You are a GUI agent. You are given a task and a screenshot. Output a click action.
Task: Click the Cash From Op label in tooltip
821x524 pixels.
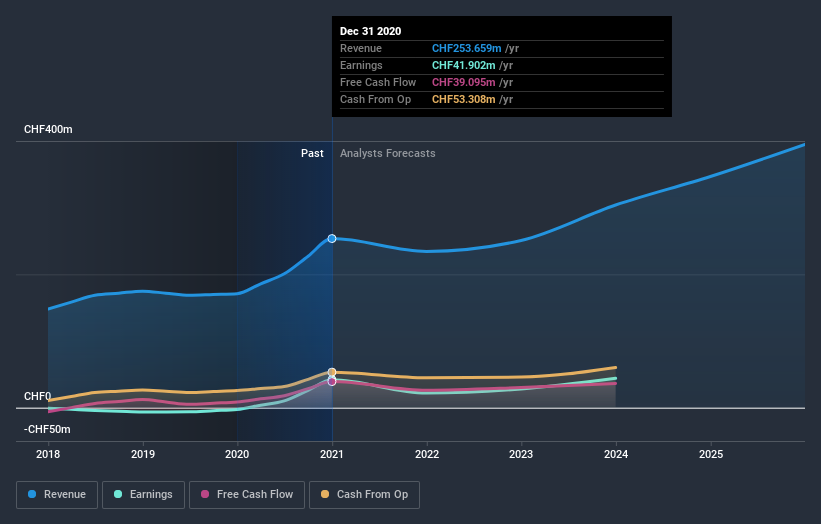375,99
